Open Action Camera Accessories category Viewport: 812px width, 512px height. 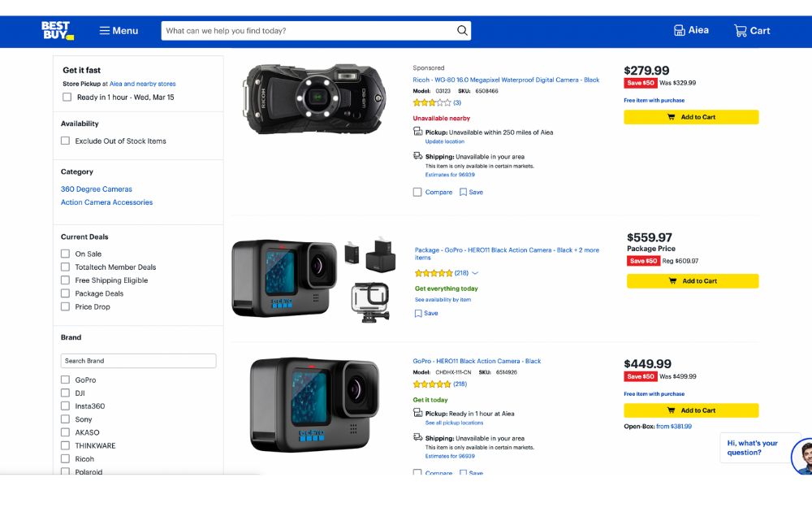tap(106, 202)
